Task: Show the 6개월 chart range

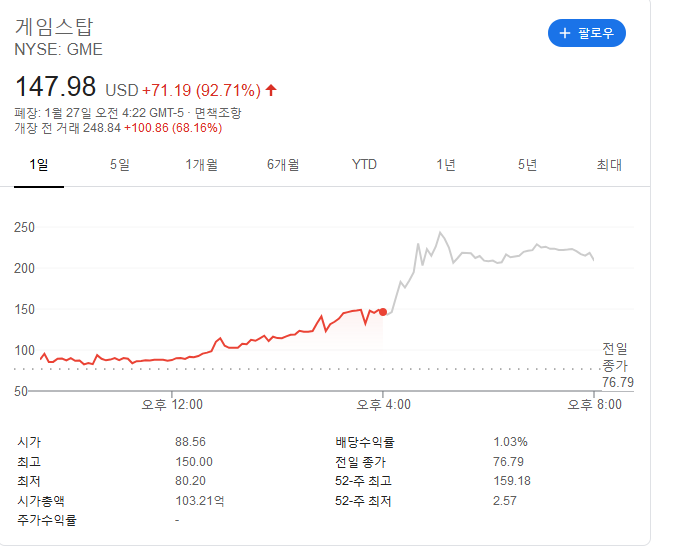Action: pos(283,165)
